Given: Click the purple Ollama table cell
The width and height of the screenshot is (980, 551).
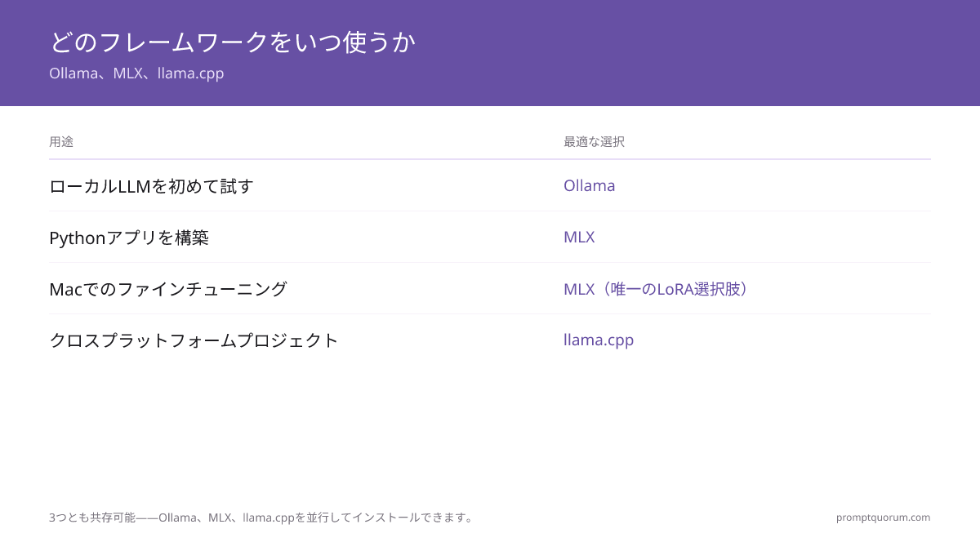Looking at the screenshot, I should tap(590, 185).
